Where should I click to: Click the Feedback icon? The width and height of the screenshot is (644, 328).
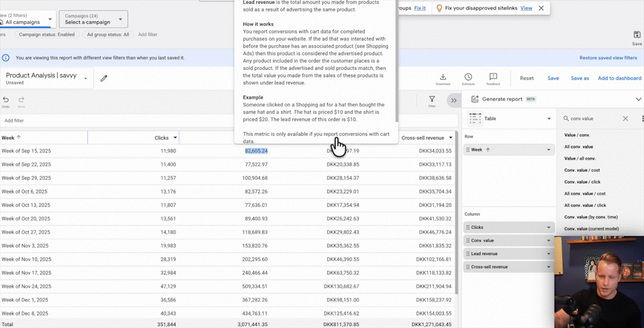tap(492, 77)
